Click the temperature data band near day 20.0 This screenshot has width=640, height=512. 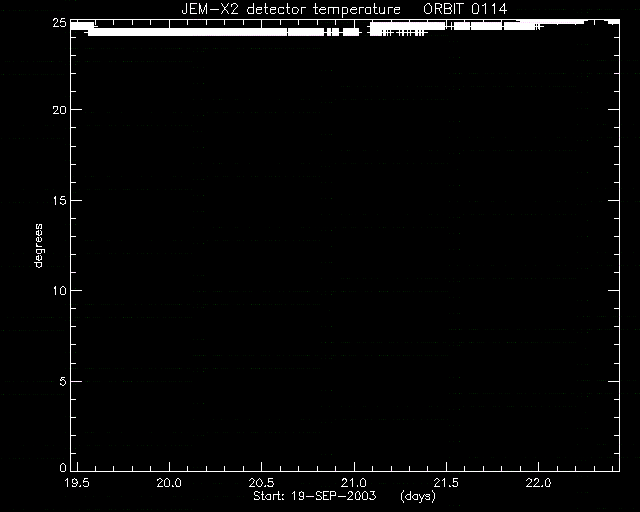pyautogui.click(x=169, y=32)
